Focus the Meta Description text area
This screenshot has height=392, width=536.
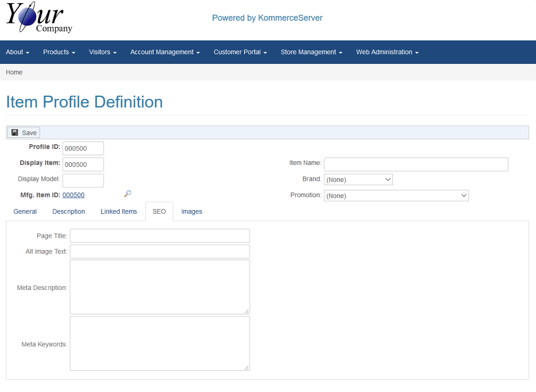click(x=160, y=287)
